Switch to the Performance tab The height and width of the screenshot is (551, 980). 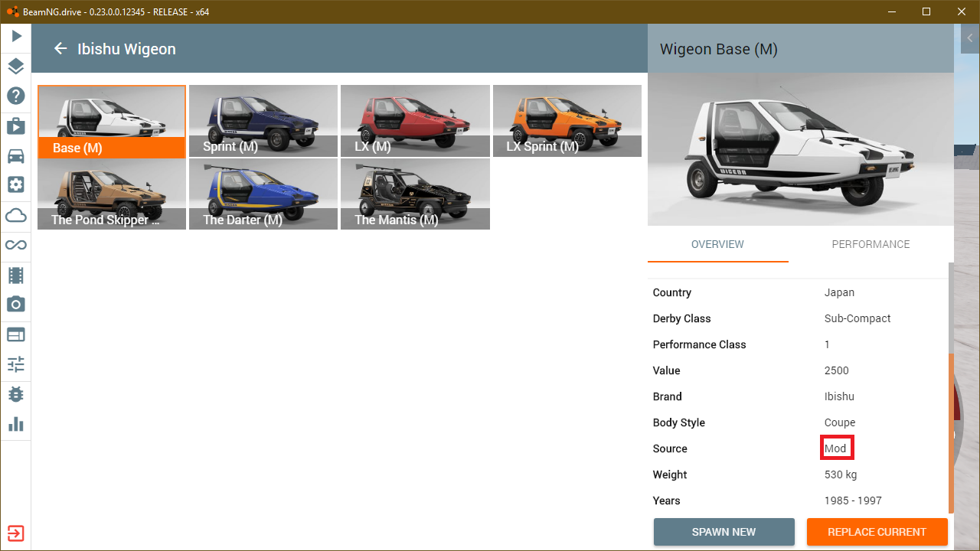click(x=871, y=244)
